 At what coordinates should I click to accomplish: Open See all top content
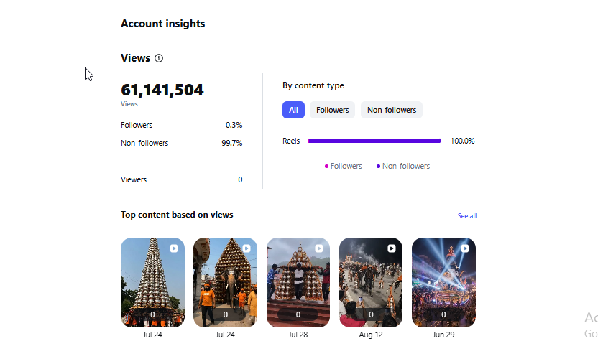click(466, 216)
